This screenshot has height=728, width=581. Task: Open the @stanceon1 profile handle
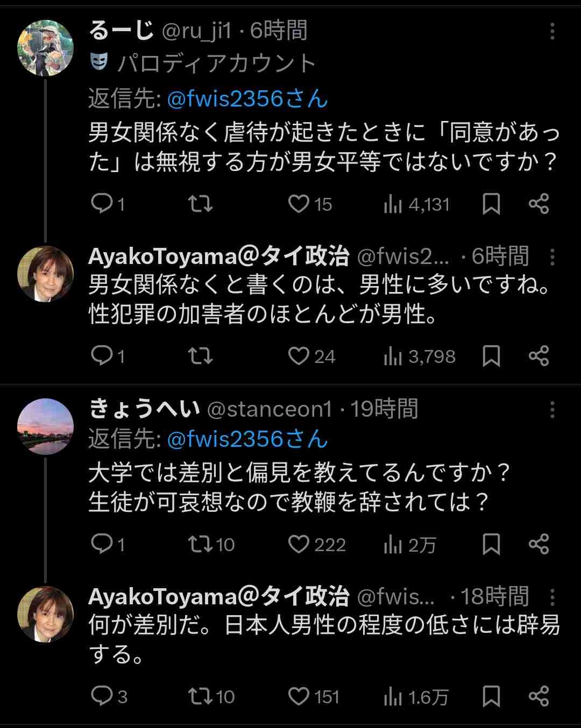[x=270, y=410]
